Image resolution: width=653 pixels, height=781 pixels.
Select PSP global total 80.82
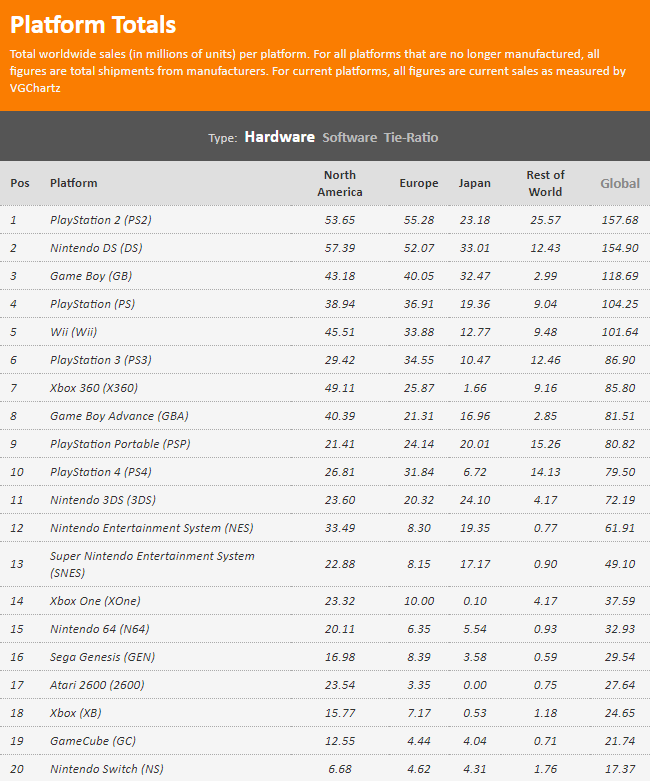[x=620, y=444]
